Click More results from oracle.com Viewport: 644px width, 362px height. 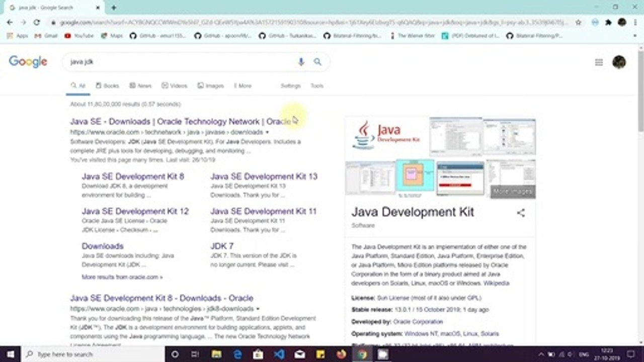[122, 277]
